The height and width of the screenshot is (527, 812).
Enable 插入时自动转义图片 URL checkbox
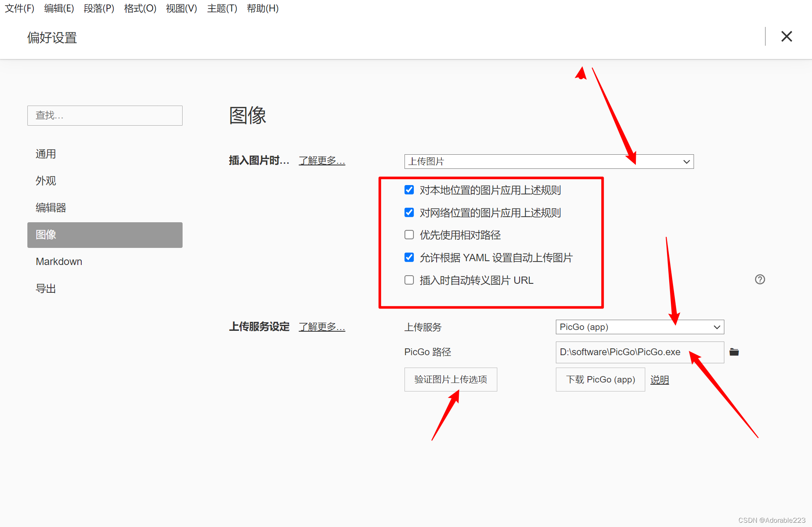click(409, 280)
